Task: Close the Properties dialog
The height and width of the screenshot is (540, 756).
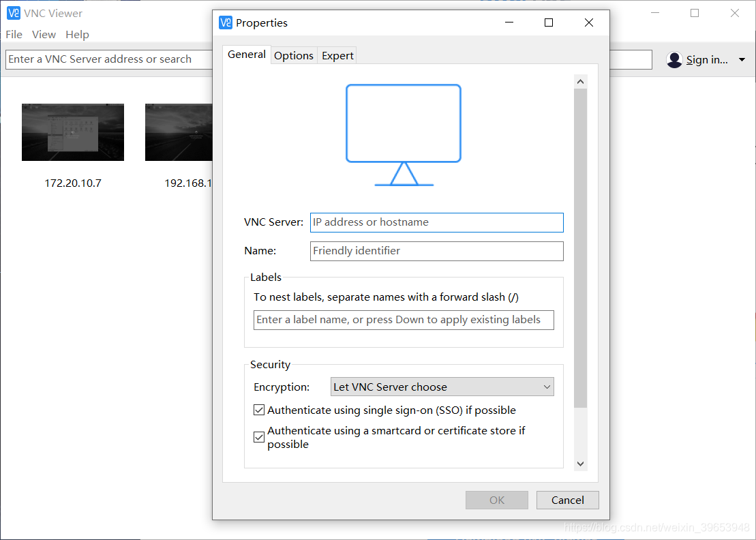Action: [589, 22]
